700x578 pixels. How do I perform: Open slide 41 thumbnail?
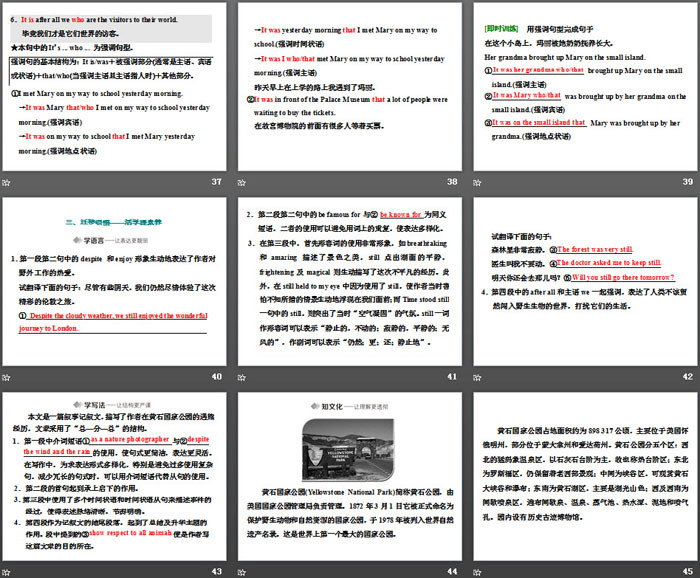coord(350,282)
